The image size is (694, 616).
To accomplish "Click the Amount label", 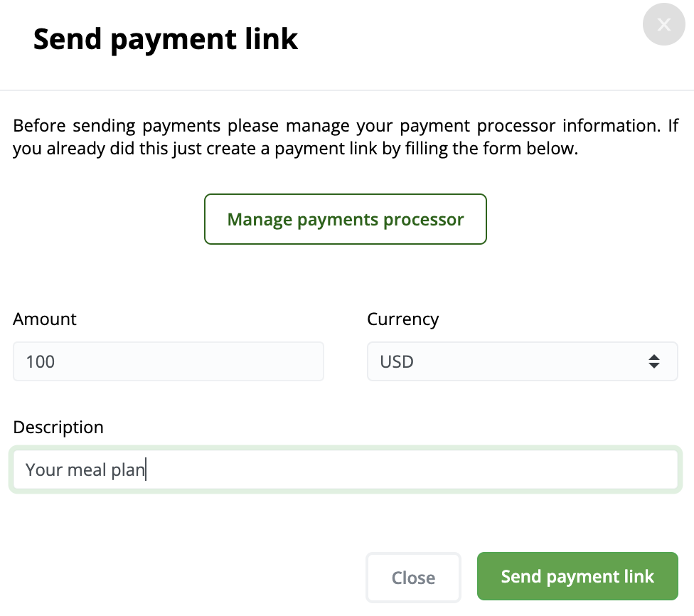I will tap(45, 319).
